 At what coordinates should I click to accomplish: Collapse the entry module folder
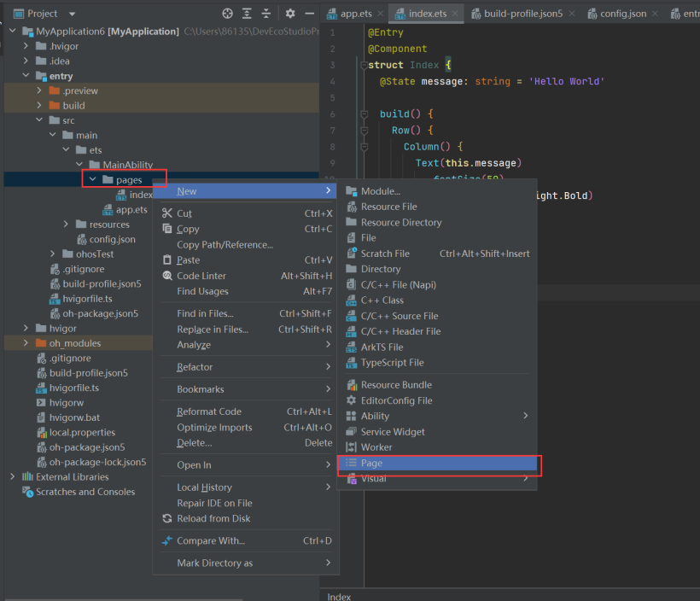tap(26, 75)
